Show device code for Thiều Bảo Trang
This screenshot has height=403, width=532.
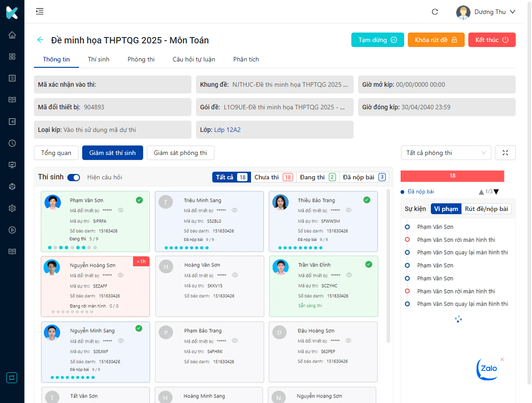point(349,210)
